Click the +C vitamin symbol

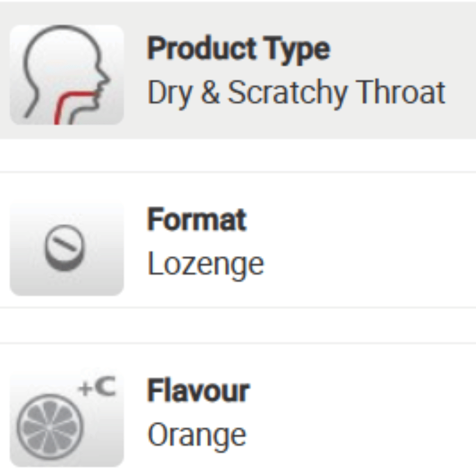pos(97,388)
